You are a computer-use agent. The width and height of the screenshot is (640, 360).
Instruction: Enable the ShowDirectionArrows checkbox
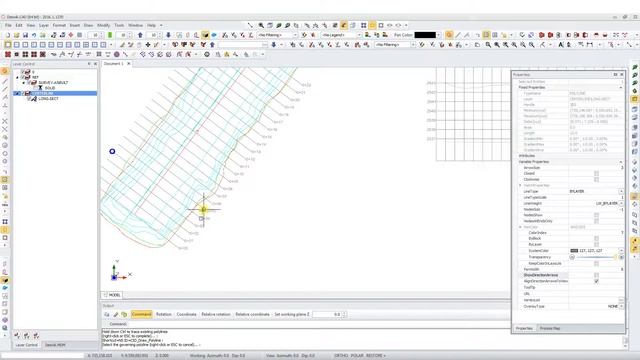coord(596,276)
